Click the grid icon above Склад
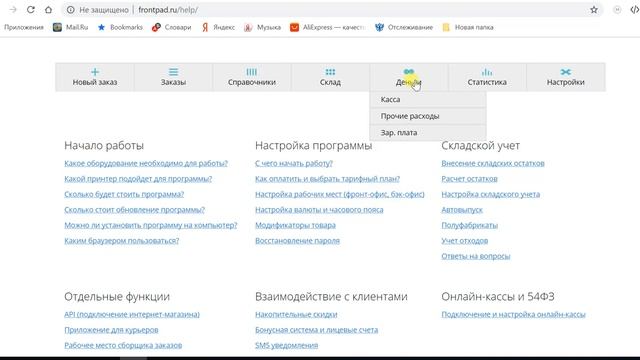 [330, 72]
